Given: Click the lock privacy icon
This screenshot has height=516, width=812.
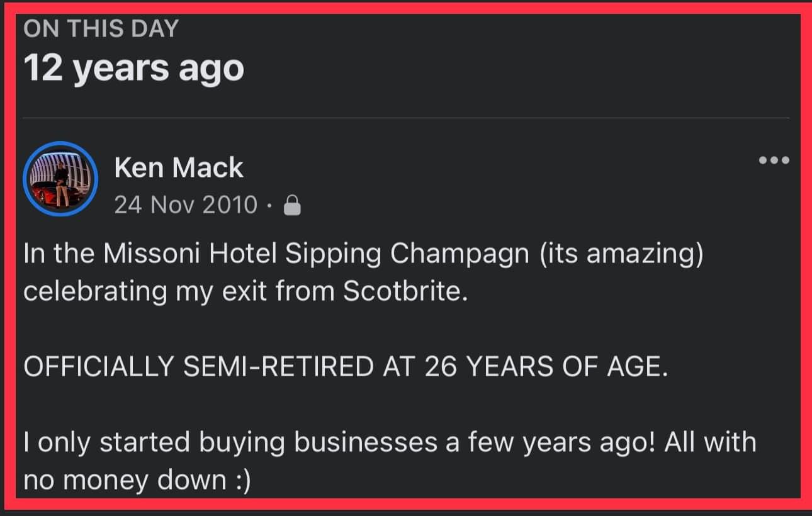Looking at the screenshot, I should click(293, 206).
